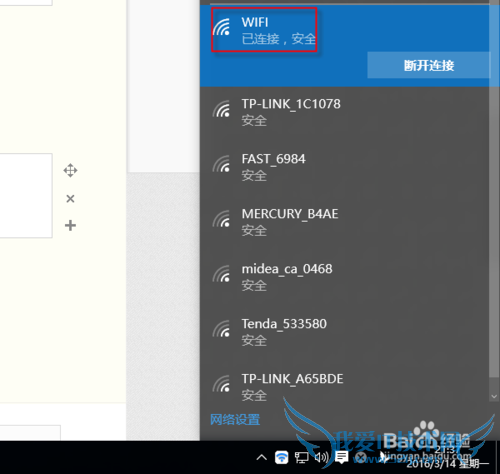This screenshot has width=500, height=474.
Task: Click Wi-Fi signal icon beside Tenda_533580
Action: [x=221, y=329]
